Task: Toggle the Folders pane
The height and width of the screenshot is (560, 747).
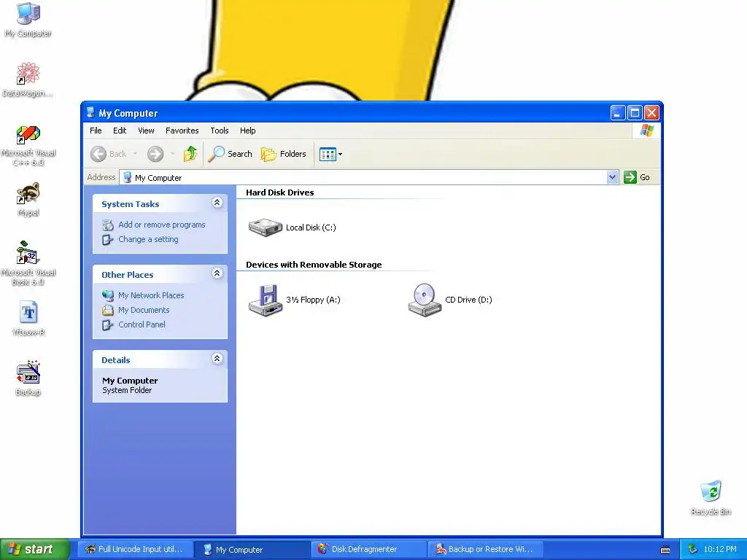Action: click(284, 154)
